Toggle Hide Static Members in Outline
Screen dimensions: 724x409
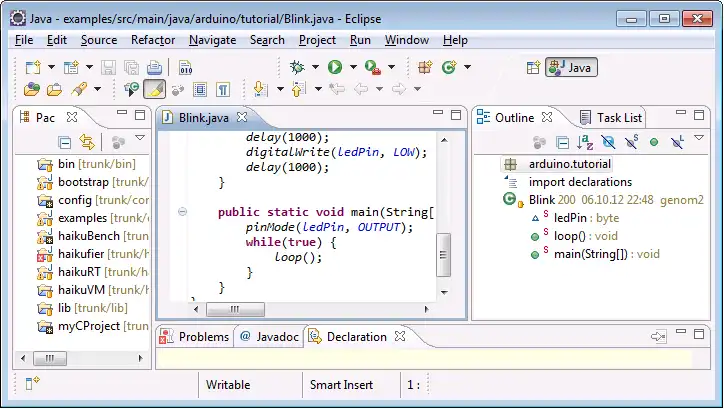point(631,142)
